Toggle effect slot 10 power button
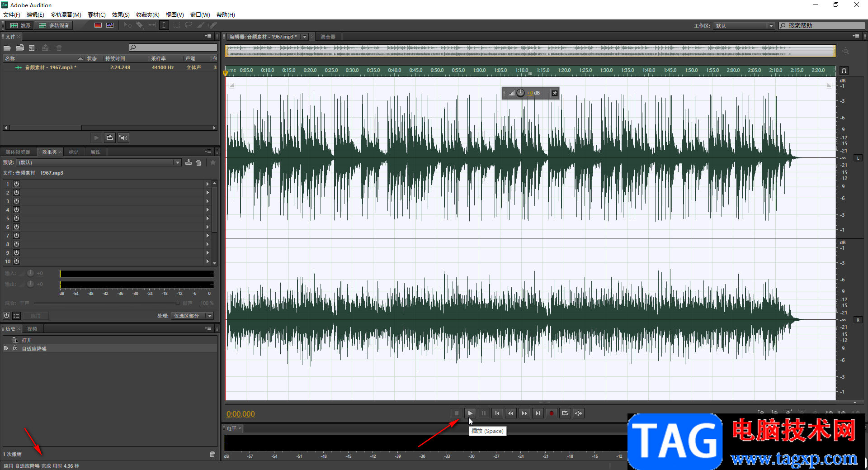The height and width of the screenshot is (470, 868). pos(16,261)
